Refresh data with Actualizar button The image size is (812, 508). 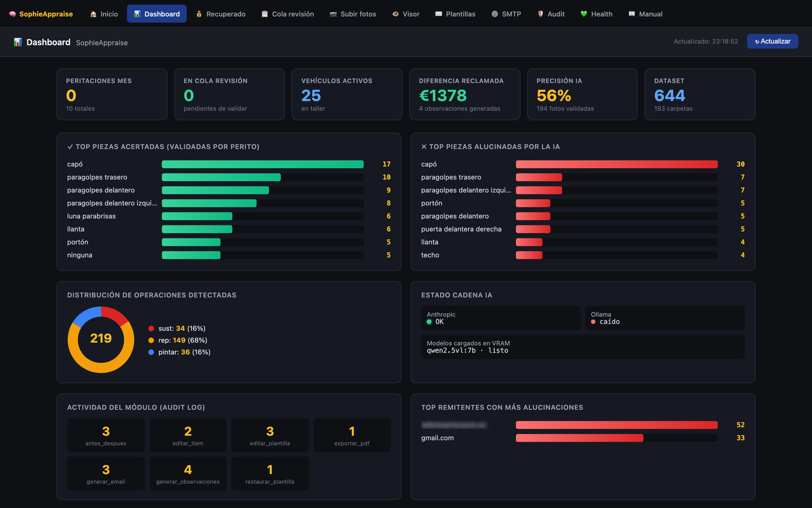coord(772,41)
